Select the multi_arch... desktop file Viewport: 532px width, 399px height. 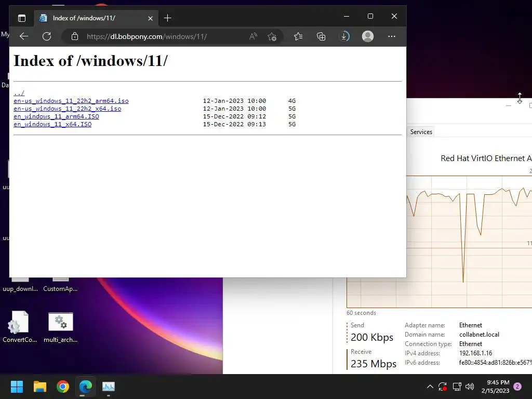click(x=60, y=327)
